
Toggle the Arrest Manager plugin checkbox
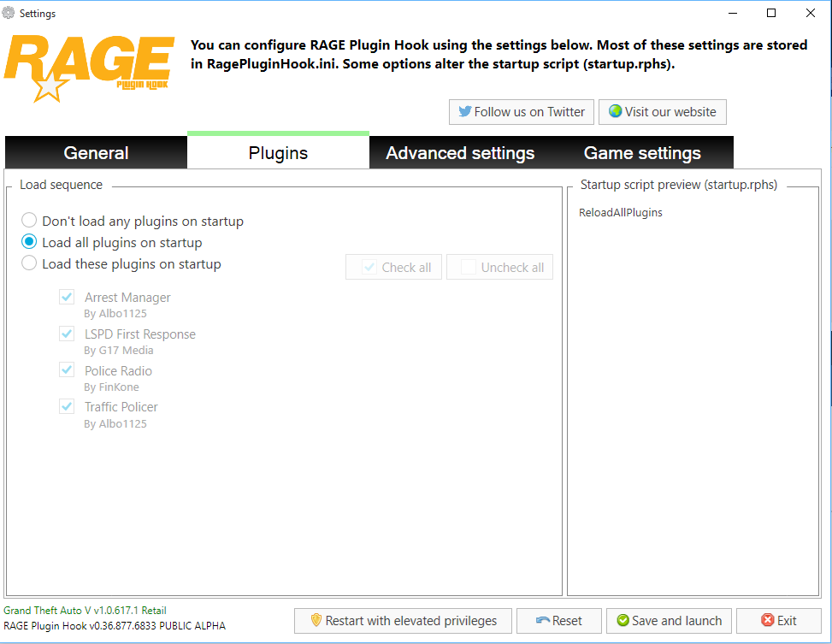tap(67, 297)
